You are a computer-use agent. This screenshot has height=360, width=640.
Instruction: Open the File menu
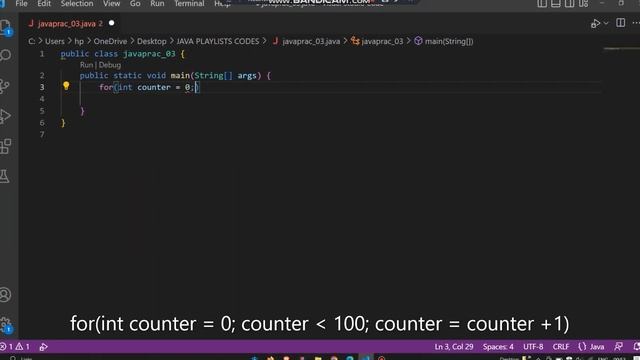[21, 4]
